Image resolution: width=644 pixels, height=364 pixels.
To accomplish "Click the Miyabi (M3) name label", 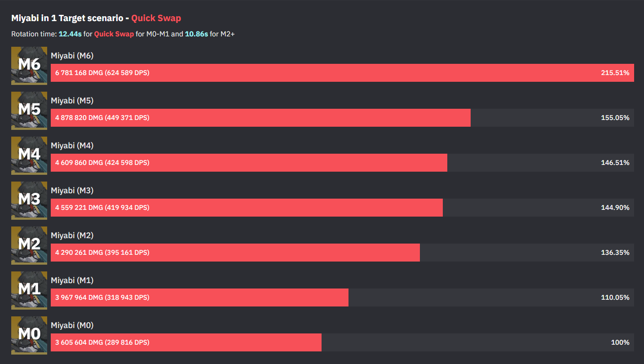I will pyautogui.click(x=72, y=191).
